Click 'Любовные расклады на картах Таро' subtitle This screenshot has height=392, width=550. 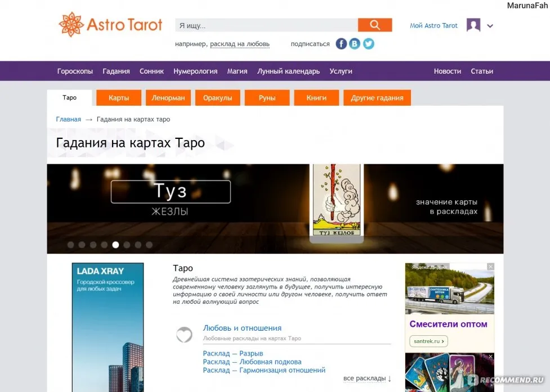(x=252, y=339)
